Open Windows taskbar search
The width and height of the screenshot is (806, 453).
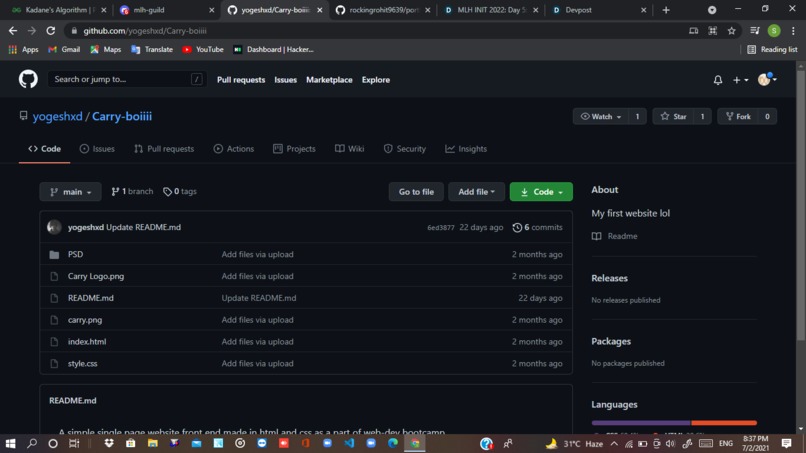[x=32, y=443]
